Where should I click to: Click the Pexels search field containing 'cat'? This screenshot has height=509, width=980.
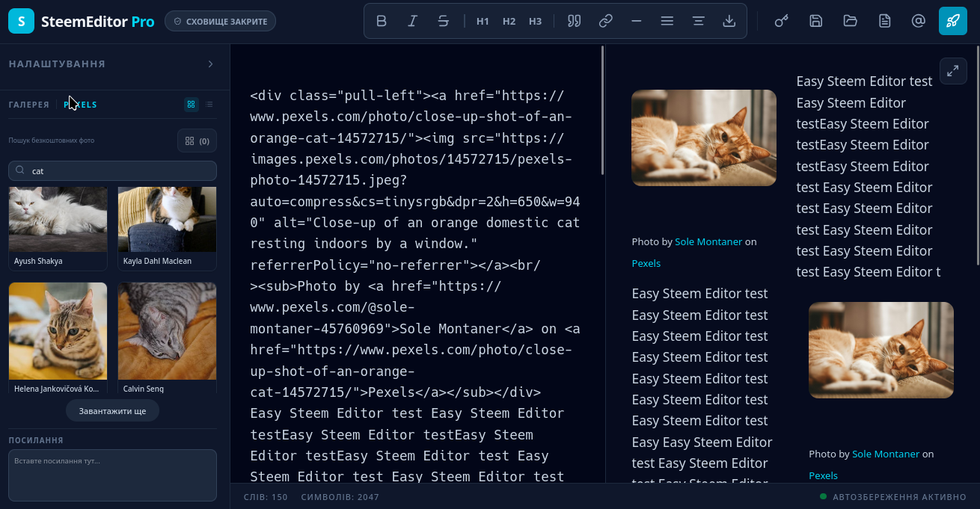pyautogui.click(x=112, y=170)
